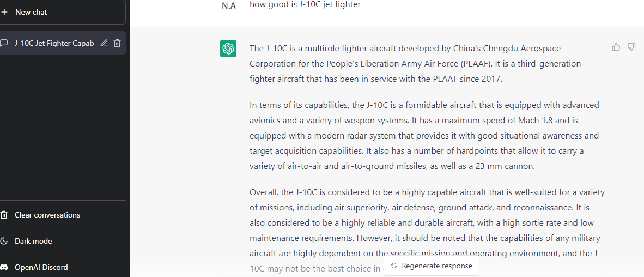
Task: Click the plus icon beside New chat
Action: [4, 13]
